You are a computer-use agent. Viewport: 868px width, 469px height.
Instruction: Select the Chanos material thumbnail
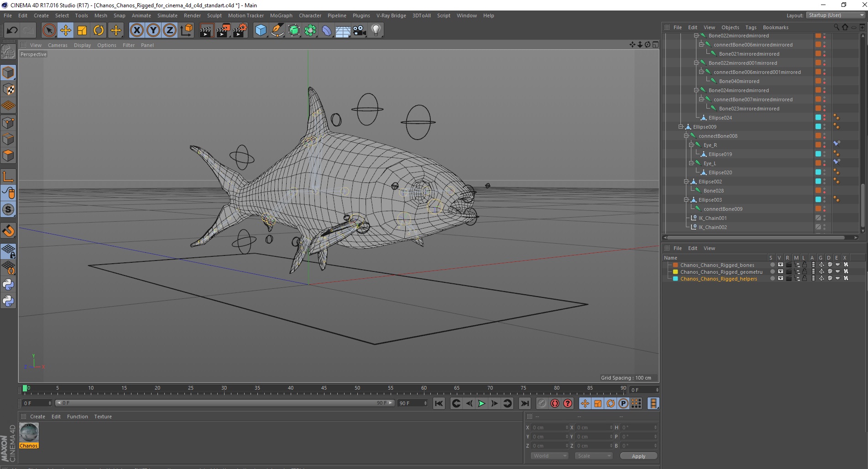coord(29,432)
